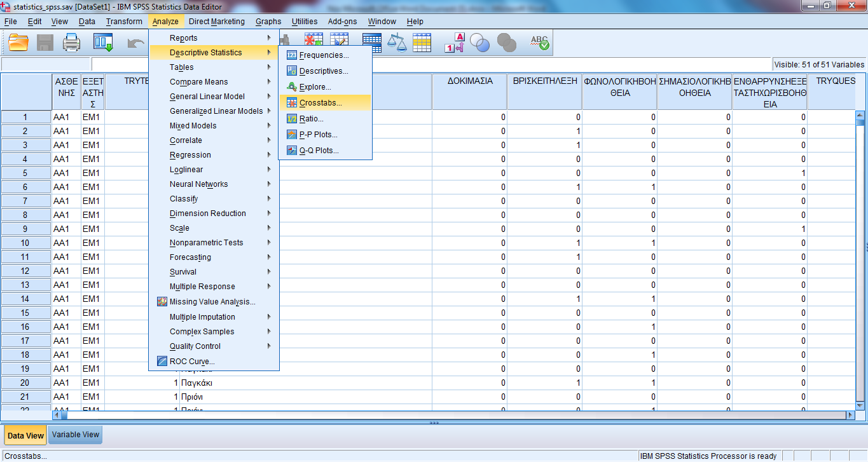Expand the Tables submenu
868x462 pixels.
[x=214, y=67]
